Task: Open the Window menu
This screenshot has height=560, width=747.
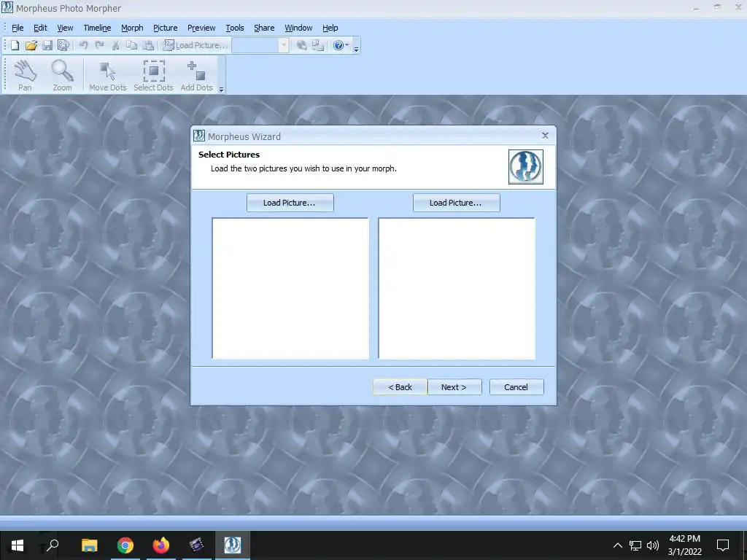Action: pos(298,28)
